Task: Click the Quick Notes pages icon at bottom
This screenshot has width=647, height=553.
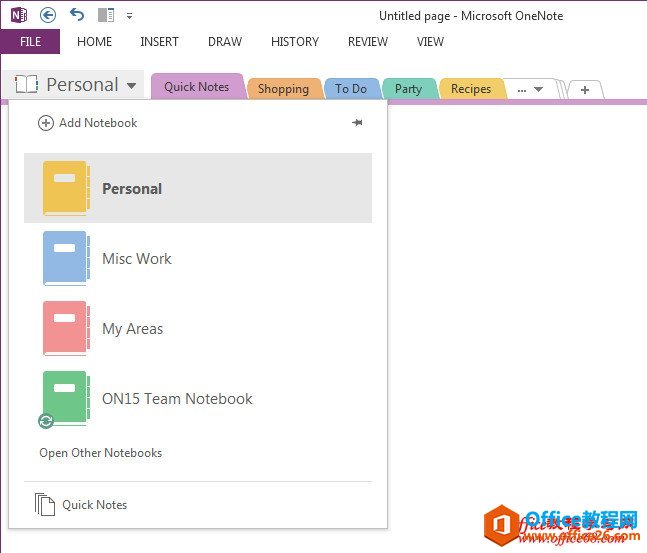Action: pyautogui.click(x=45, y=504)
